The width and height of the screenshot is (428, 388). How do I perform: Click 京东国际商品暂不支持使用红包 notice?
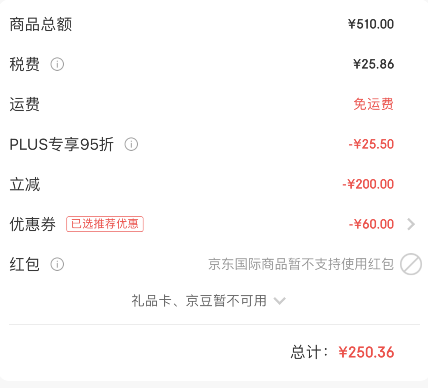(x=301, y=264)
